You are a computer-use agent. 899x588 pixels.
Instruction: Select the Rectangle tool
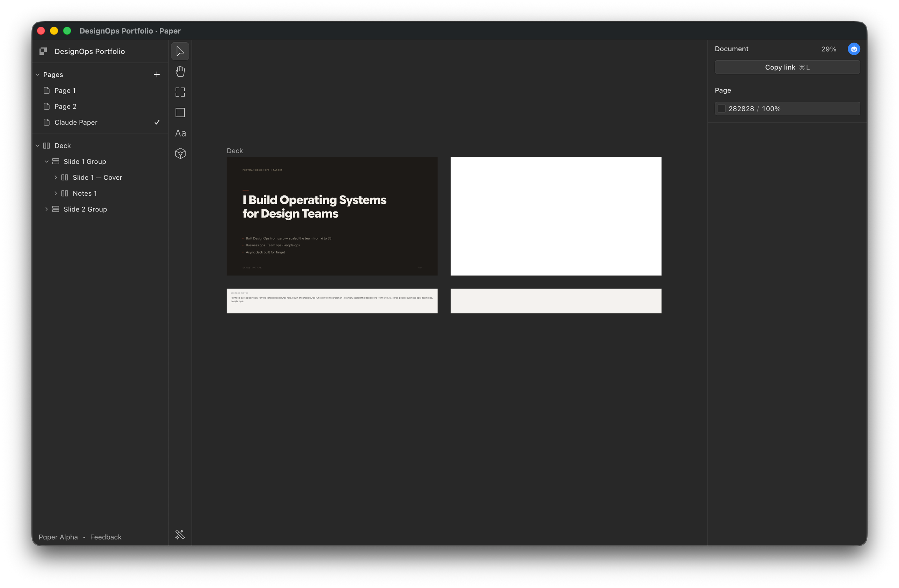coord(180,112)
